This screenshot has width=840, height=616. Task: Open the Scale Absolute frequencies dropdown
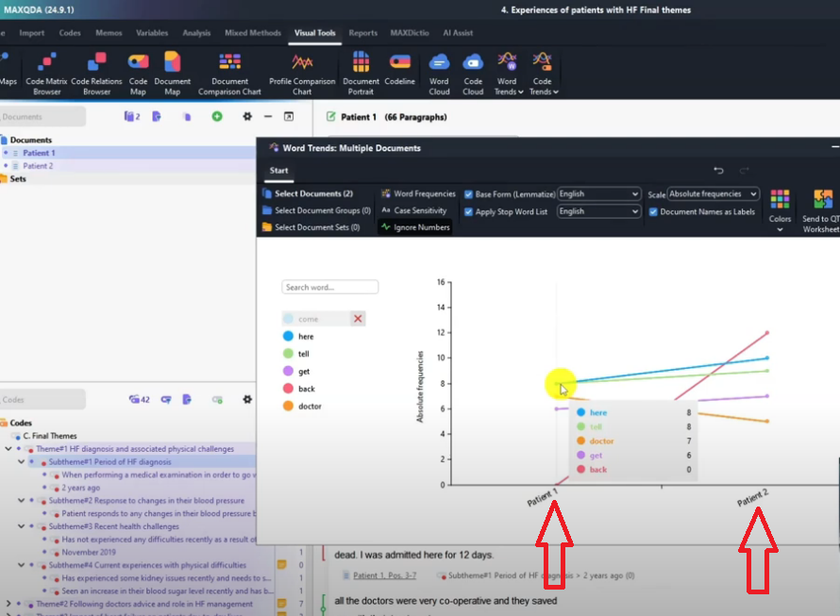click(x=713, y=194)
